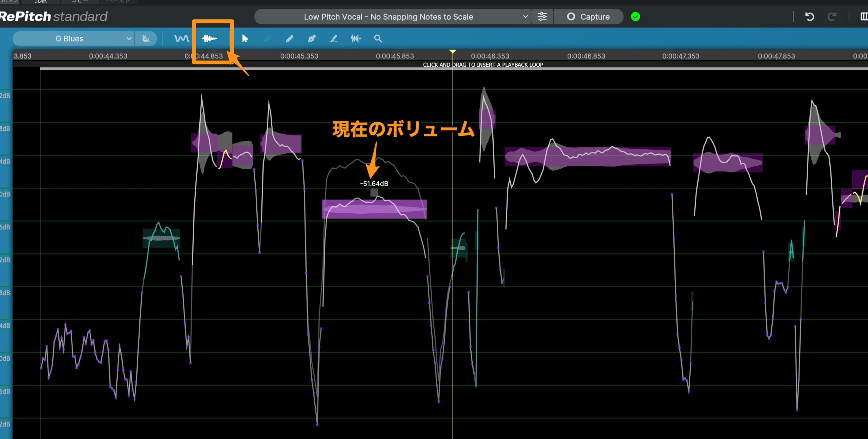
Task: Activate the volume editing tool
Action: (210, 38)
